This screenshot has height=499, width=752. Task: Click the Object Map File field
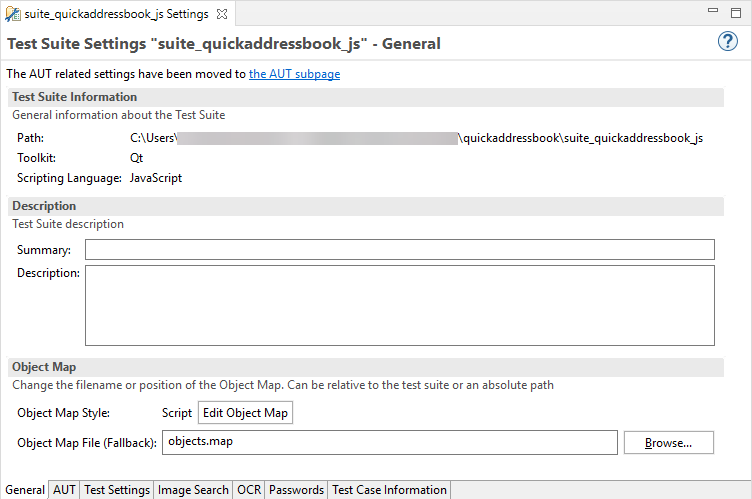(389, 442)
